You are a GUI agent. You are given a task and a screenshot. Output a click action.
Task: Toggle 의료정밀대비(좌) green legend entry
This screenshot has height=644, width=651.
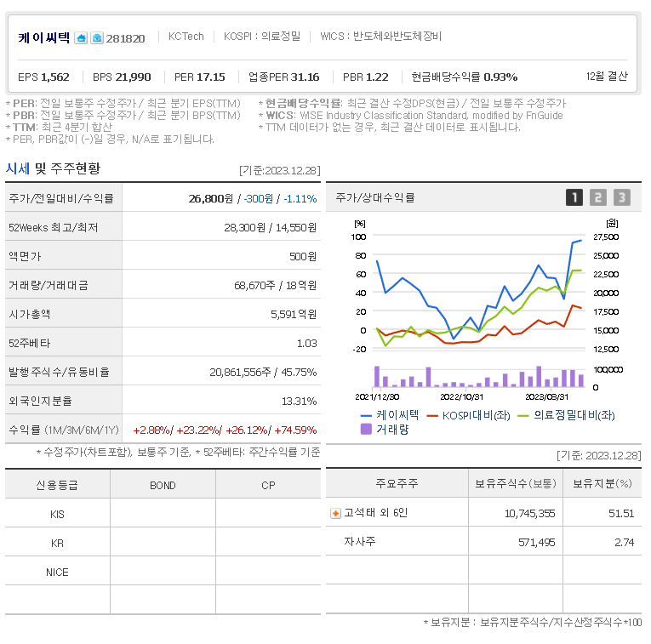pyautogui.click(x=566, y=415)
